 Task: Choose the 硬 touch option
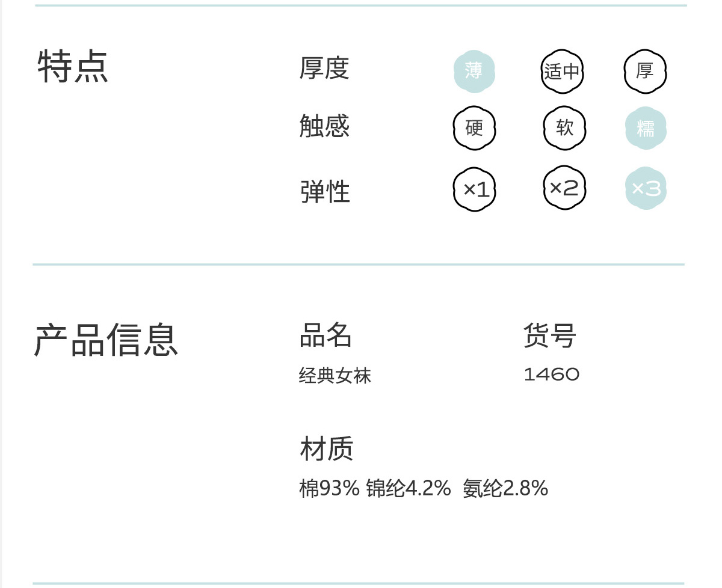coord(474,128)
